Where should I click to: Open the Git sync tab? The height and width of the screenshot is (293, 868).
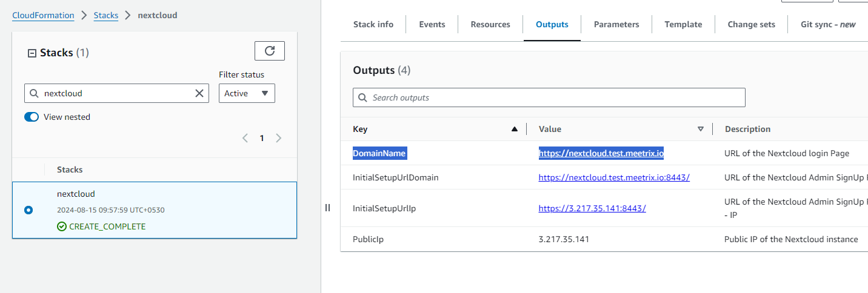[828, 24]
